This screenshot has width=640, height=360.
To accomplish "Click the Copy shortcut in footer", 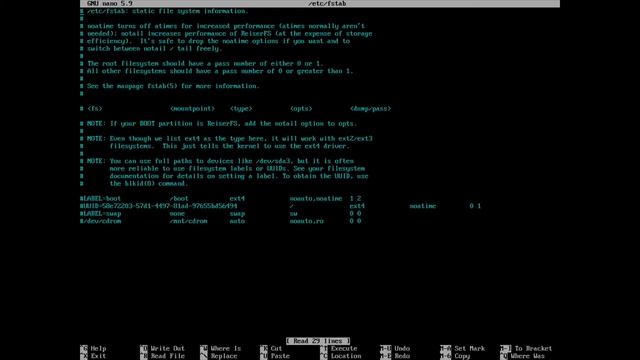I will [x=456, y=356].
